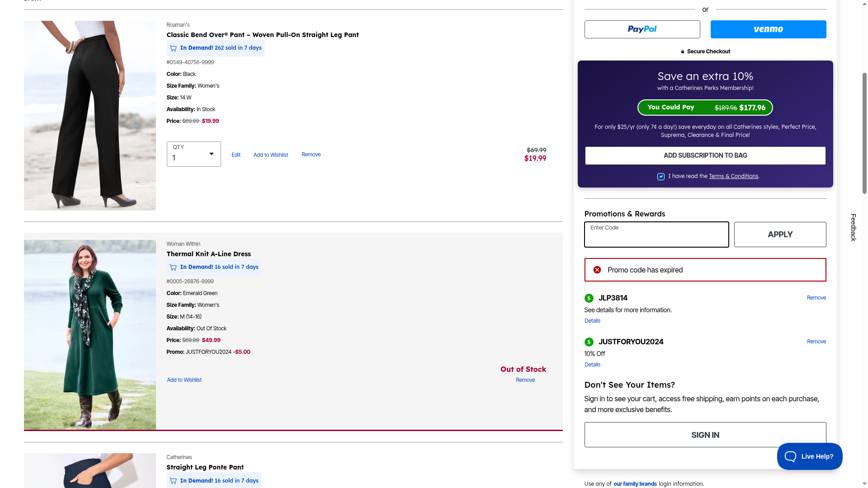868x488 pixels.
Task: Remove the JLP3814 promo code
Action: click(x=816, y=298)
